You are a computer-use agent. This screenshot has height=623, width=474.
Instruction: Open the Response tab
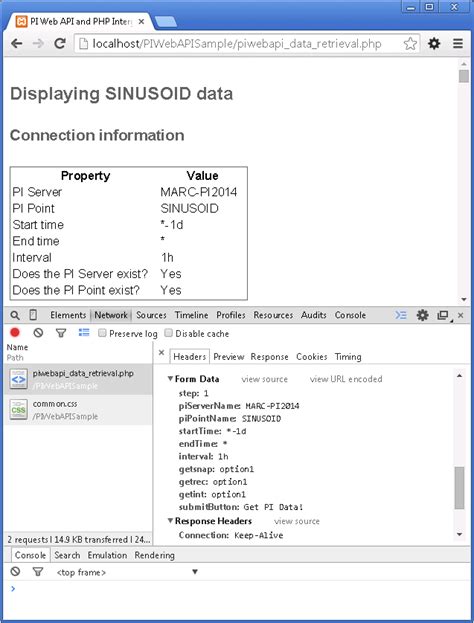(x=269, y=357)
